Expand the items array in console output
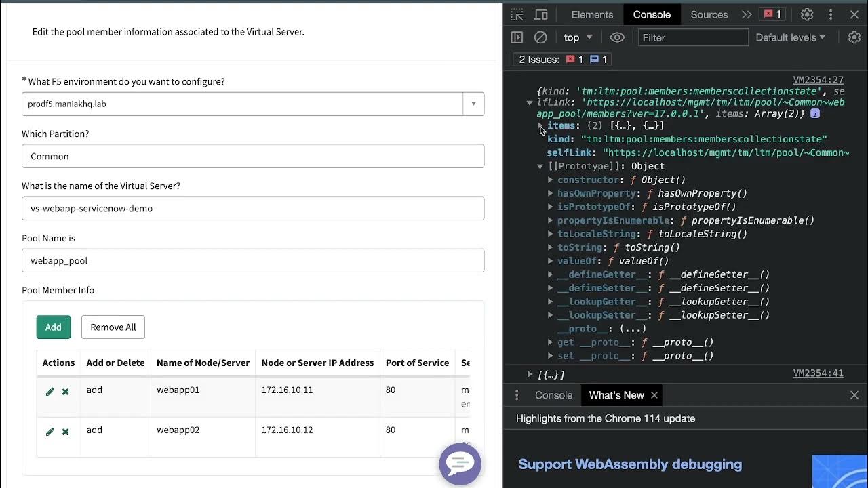This screenshot has width=868, height=488. coord(540,125)
